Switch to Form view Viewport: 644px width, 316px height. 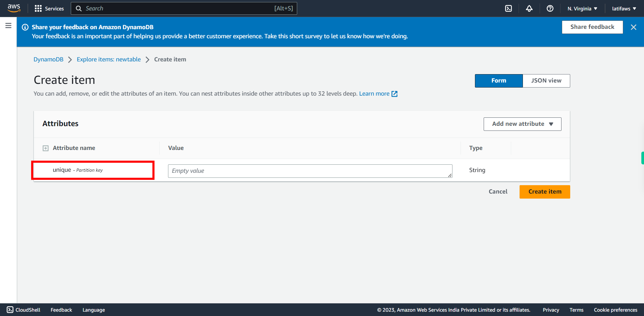499,81
